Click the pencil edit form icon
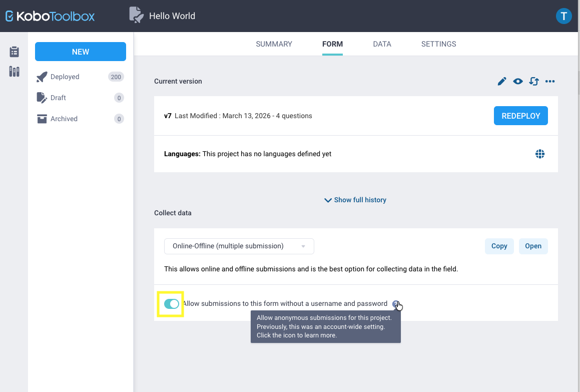This screenshot has height=392, width=580. click(502, 81)
